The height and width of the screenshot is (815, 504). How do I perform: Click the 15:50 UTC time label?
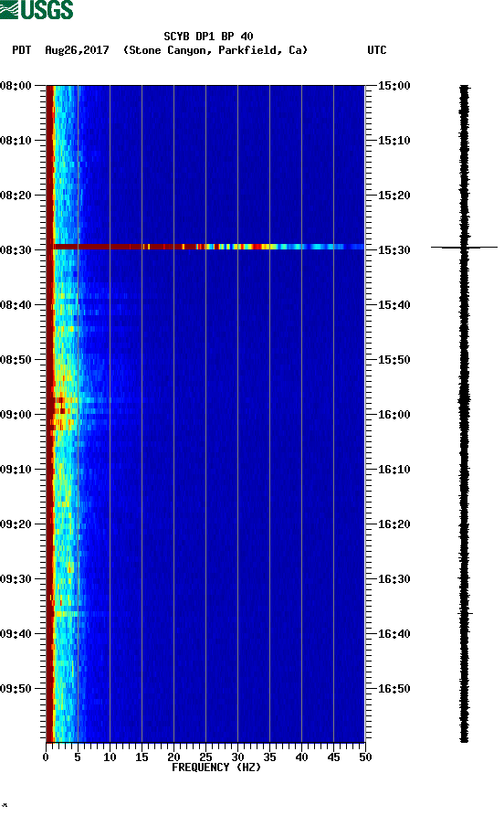(394, 360)
